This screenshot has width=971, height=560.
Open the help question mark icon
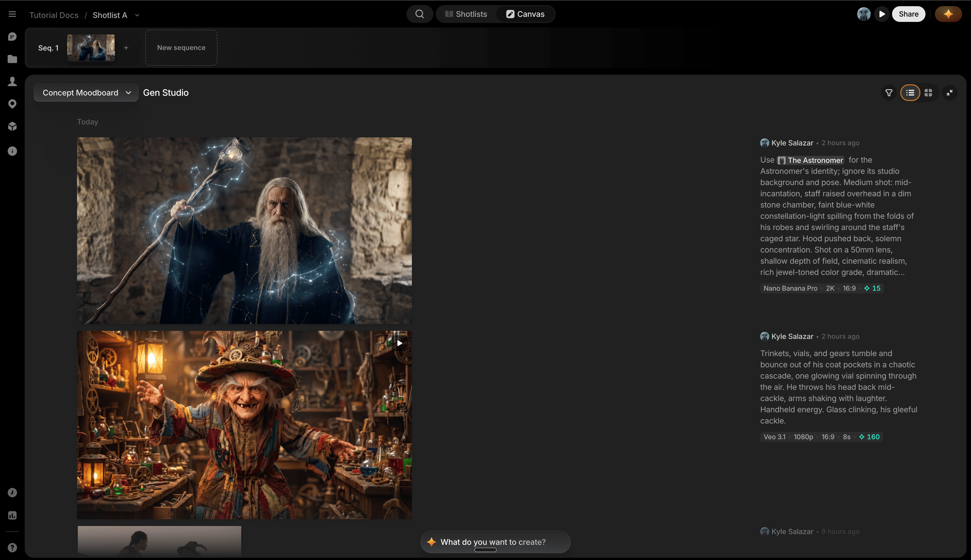coord(12,547)
